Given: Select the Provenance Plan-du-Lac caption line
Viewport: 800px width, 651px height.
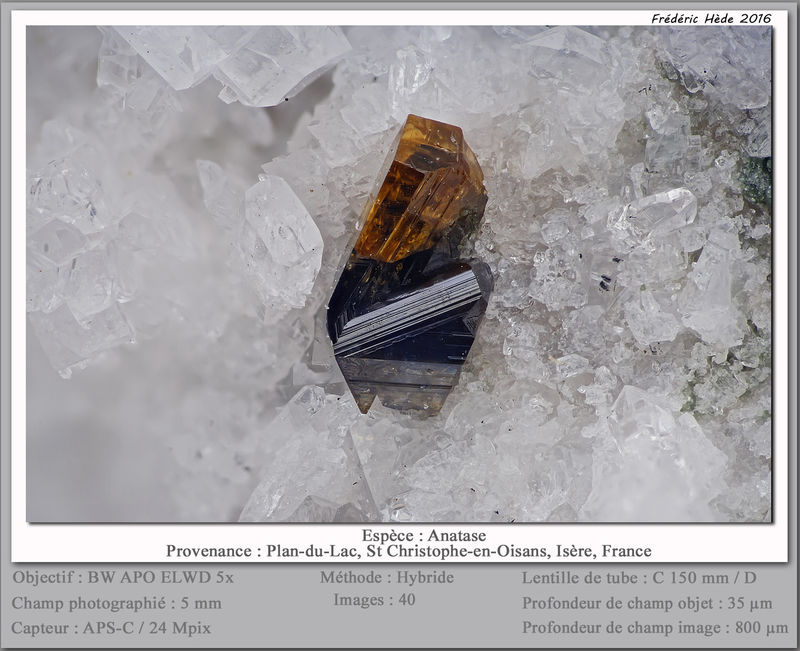Looking at the screenshot, I should tap(409, 551).
